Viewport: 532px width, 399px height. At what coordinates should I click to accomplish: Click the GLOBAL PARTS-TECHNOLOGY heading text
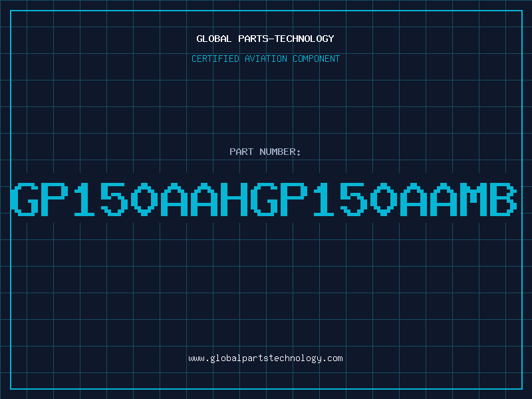[x=265, y=39]
